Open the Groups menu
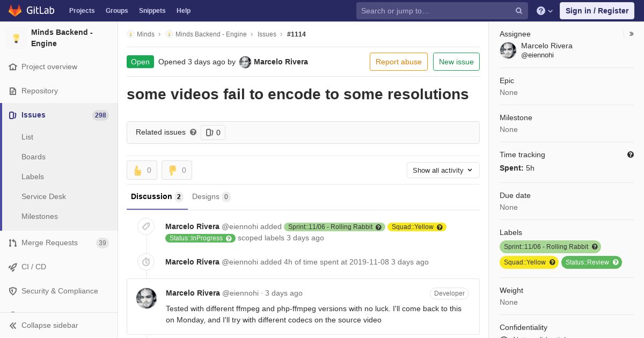The height and width of the screenshot is (338, 644). (116, 11)
